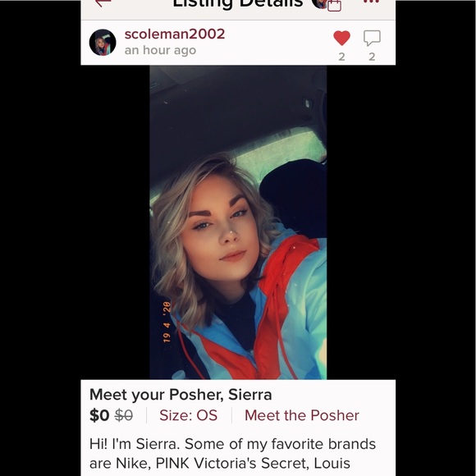This screenshot has width=476, height=476.
Task: Tap the crossed-out $0 original price
Action: [x=124, y=415]
